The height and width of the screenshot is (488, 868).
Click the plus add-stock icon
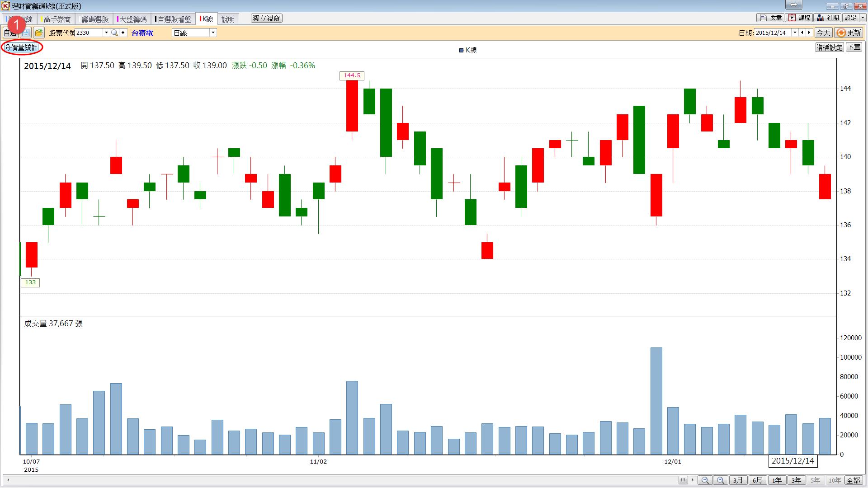coord(123,33)
